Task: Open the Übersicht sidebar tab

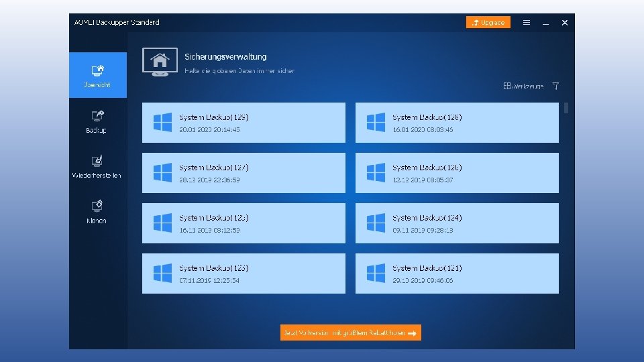Action: (x=98, y=75)
